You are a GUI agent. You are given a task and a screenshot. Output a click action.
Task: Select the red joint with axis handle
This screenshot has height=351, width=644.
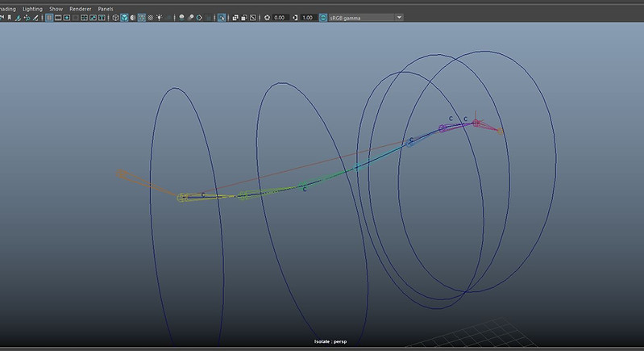click(476, 123)
